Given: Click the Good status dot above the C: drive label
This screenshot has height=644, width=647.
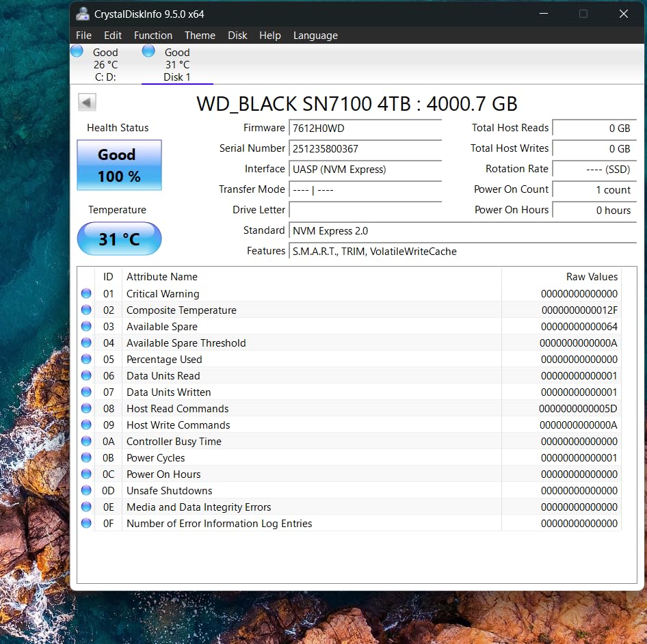Looking at the screenshot, I should coord(76,51).
